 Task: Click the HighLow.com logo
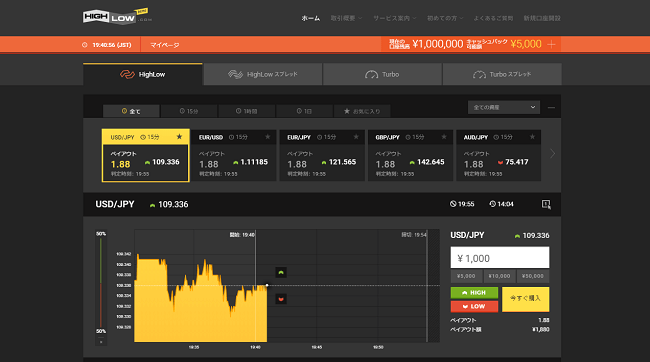click(117, 17)
